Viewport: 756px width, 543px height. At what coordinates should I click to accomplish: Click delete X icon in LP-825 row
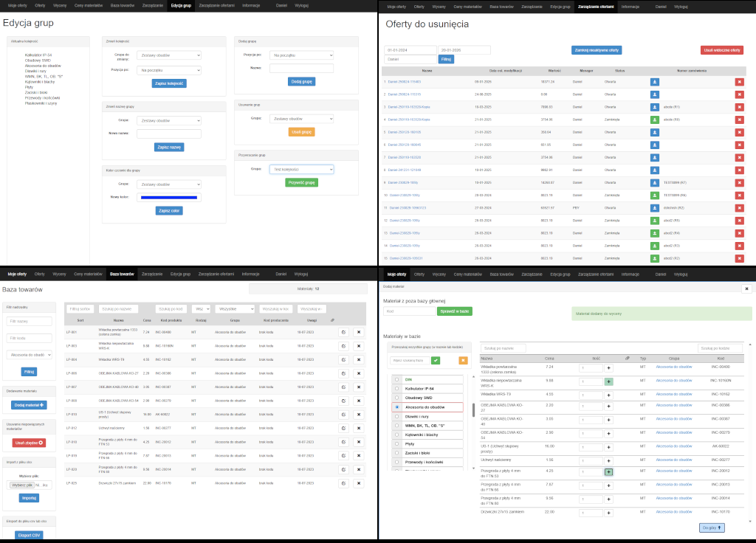(359, 483)
